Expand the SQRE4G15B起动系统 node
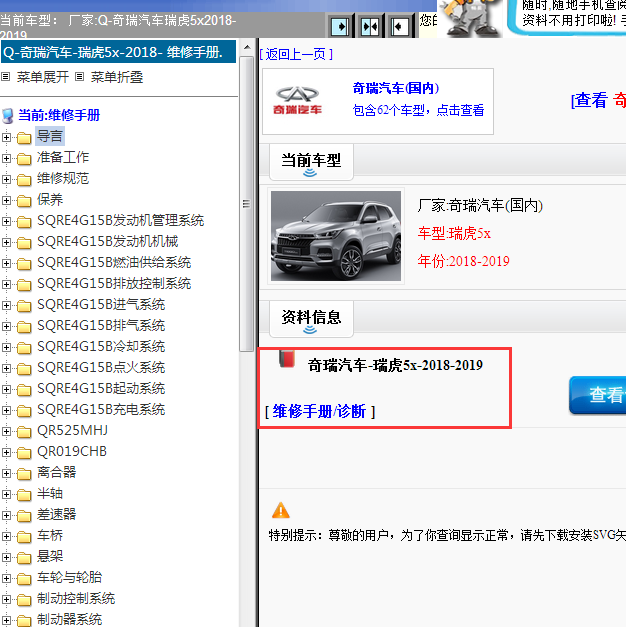 click(6, 389)
